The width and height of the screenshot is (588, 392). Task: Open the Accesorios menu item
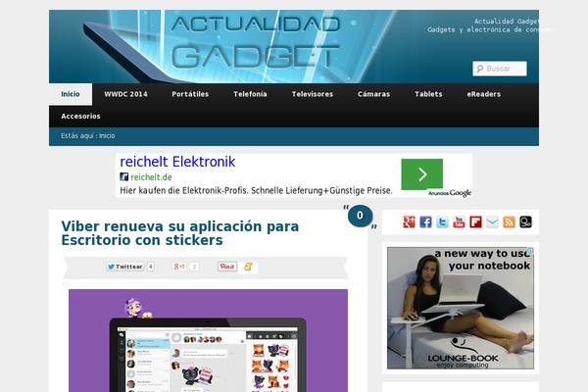tap(80, 117)
